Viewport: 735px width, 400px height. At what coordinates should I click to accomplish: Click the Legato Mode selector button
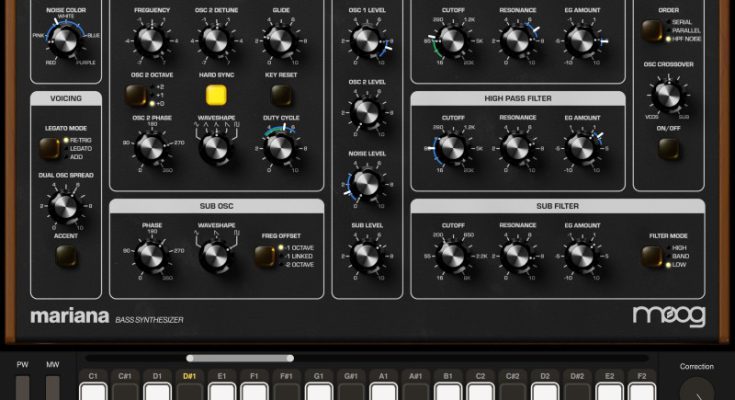(49, 148)
